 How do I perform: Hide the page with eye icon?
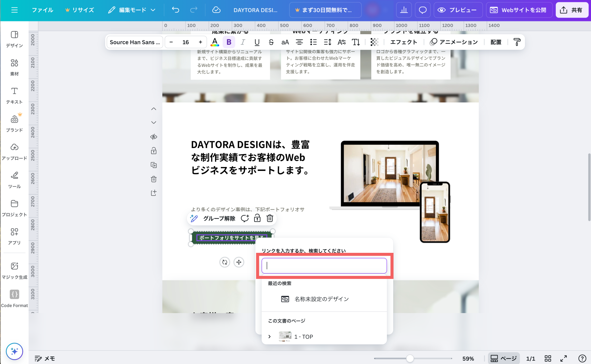point(154,137)
